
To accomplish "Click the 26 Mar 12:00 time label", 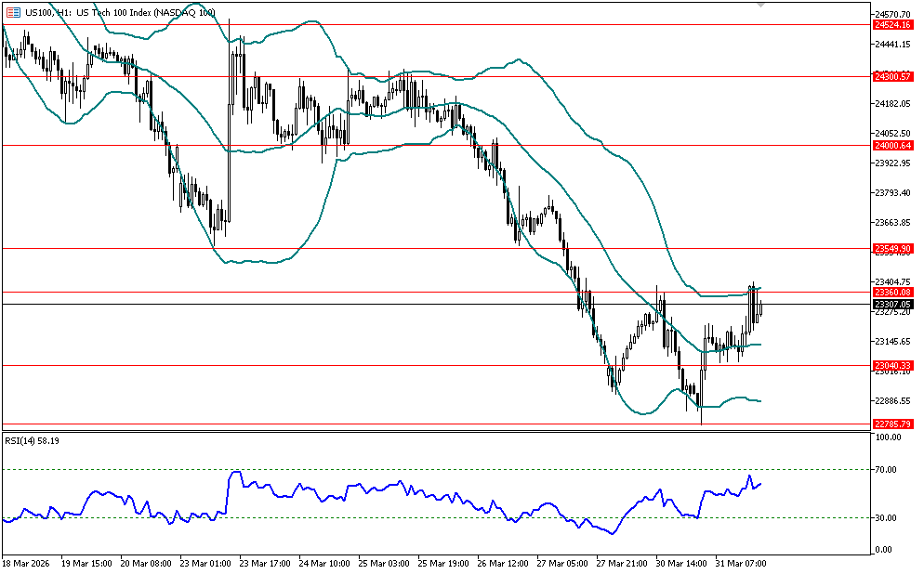I will point(505,564).
